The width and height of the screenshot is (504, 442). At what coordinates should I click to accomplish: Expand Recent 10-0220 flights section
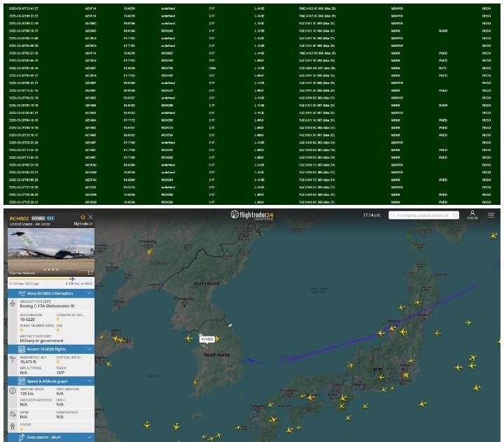coord(51,349)
